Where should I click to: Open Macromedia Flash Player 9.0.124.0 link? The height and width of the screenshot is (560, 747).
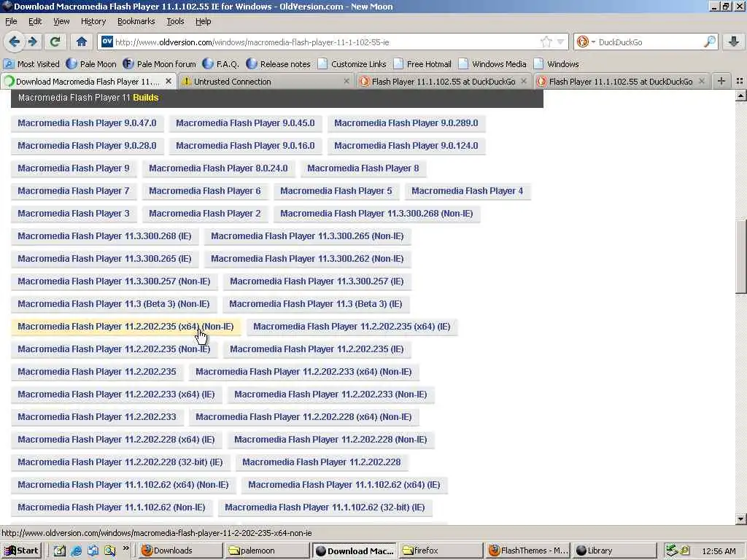coord(406,146)
